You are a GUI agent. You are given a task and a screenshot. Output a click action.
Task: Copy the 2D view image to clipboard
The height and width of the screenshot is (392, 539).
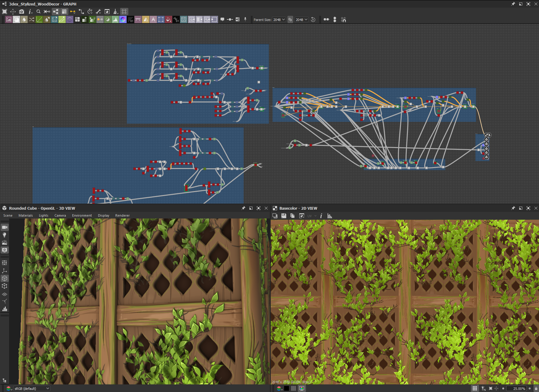click(293, 216)
